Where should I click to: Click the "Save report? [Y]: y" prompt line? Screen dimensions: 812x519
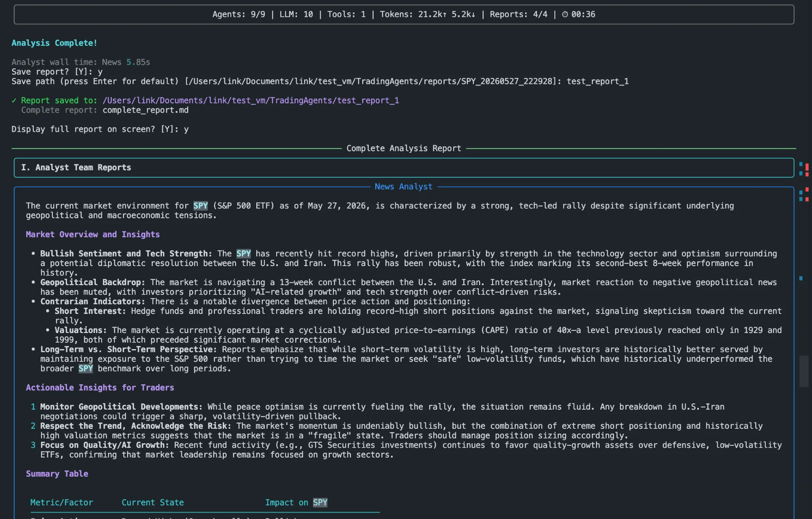(x=57, y=72)
